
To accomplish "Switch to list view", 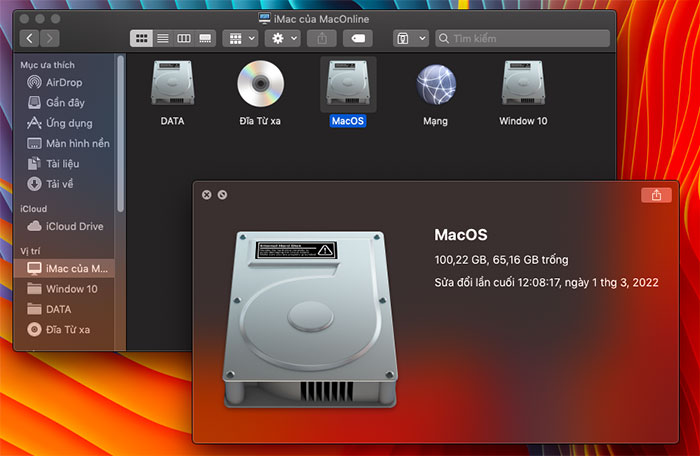I will [163, 38].
